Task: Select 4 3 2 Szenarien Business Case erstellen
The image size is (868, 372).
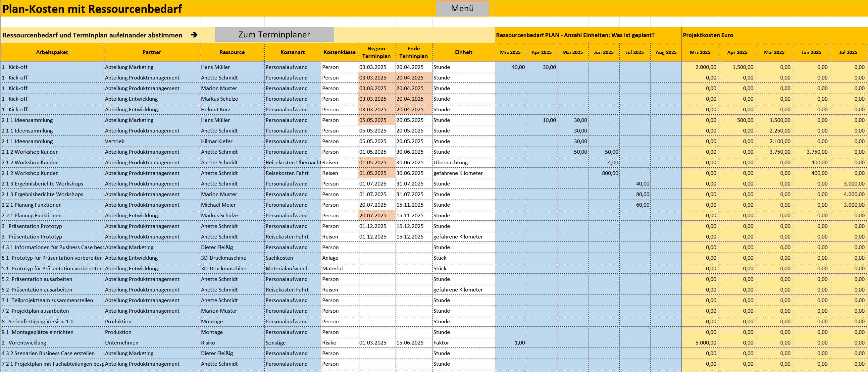Action: (52, 353)
